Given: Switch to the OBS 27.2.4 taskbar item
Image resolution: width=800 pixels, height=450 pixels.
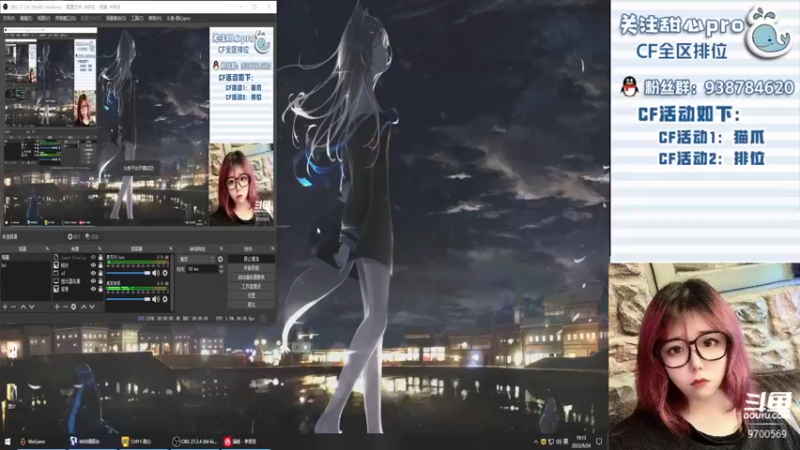Looking at the screenshot, I should point(196,442).
